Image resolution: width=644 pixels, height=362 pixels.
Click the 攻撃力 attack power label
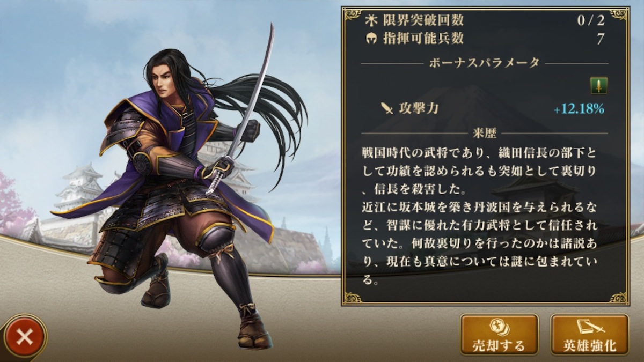tap(419, 109)
